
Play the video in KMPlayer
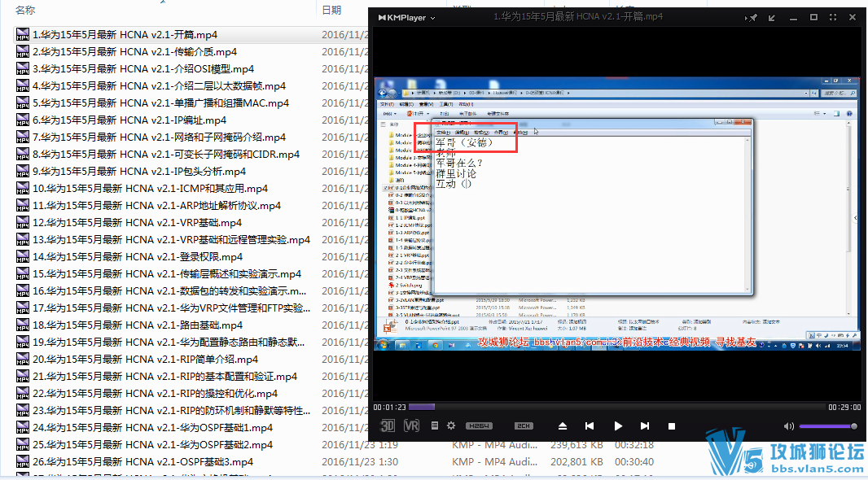pos(618,425)
